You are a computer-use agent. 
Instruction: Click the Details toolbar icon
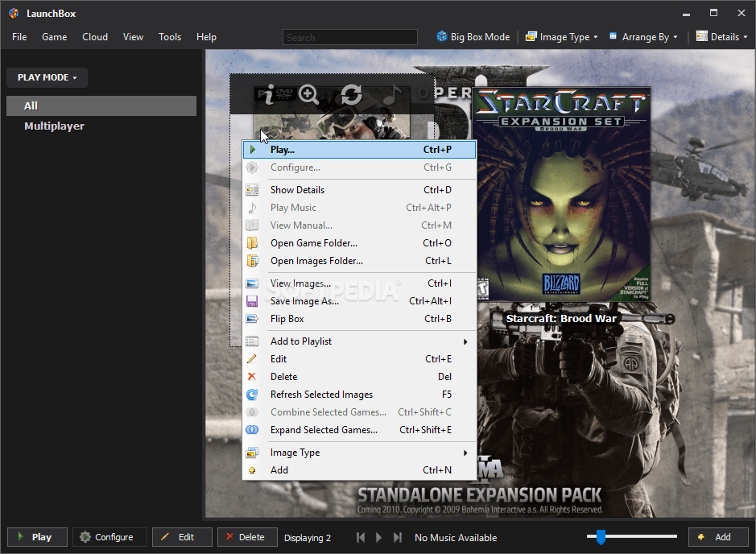702,37
